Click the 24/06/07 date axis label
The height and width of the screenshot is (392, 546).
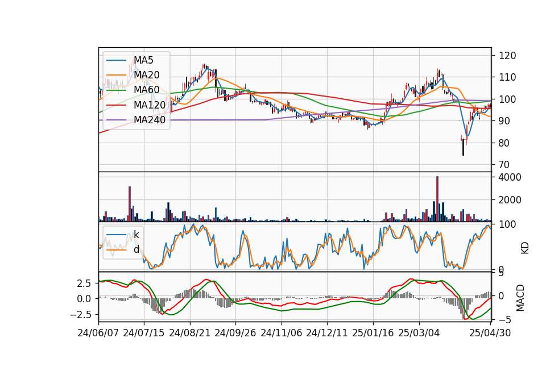coord(98,333)
